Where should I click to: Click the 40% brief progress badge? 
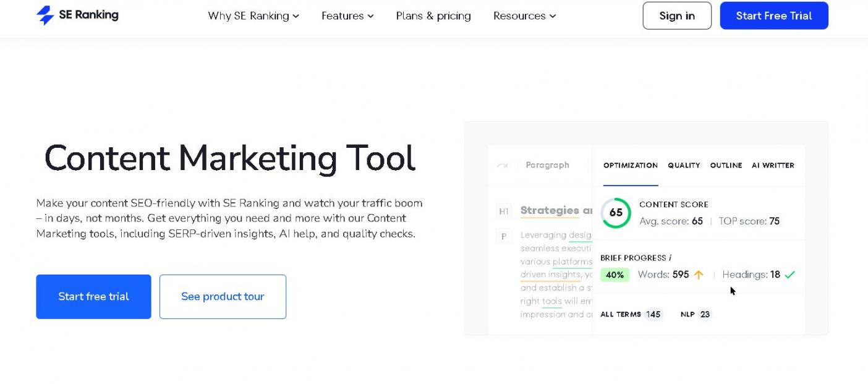pyautogui.click(x=615, y=275)
